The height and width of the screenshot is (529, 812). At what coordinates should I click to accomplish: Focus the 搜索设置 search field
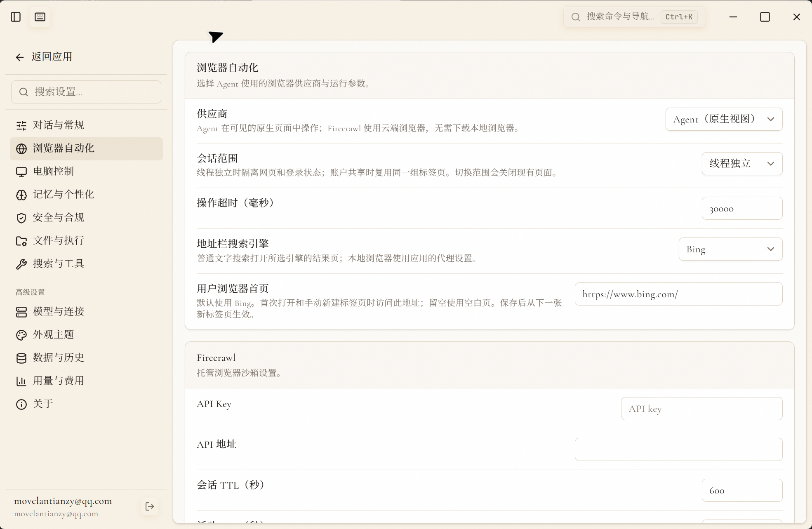coord(86,92)
